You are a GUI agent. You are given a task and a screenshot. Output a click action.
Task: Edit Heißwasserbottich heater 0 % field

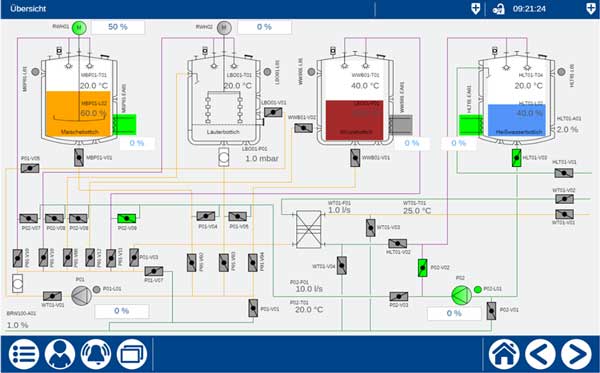tap(459, 143)
